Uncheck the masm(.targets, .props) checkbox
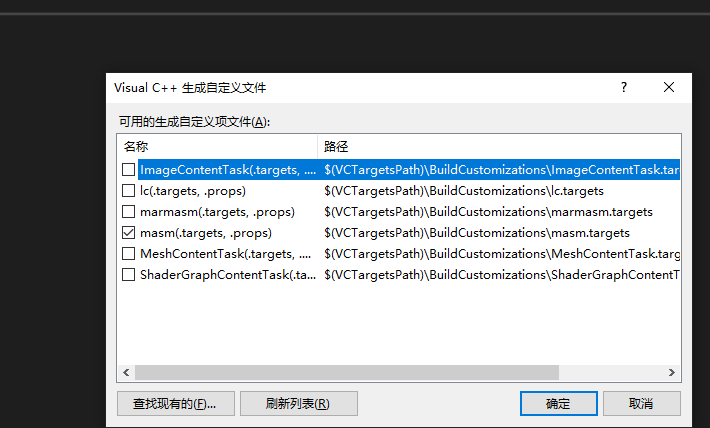The image size is (710, 428). coord(129,233)
